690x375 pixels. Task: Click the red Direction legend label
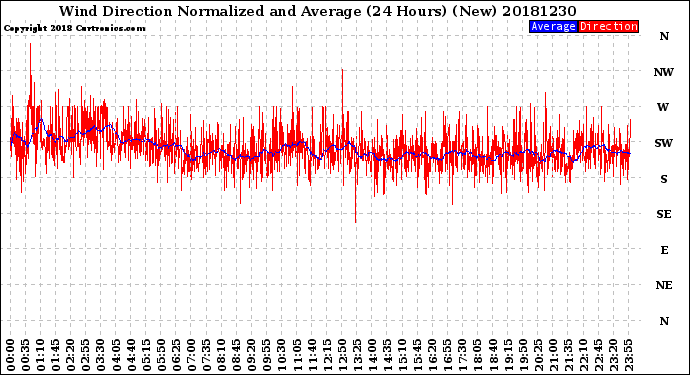tap(609, 26)
